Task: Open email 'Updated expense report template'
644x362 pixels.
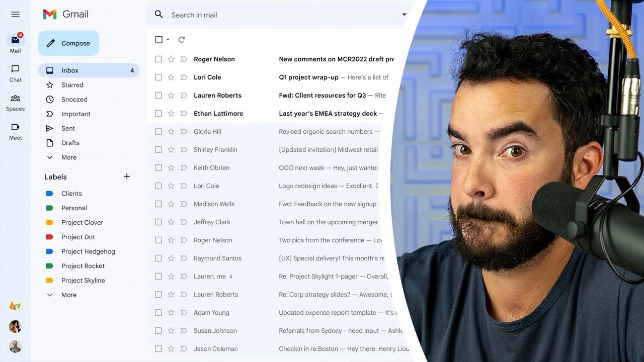Action: [x=328, y=313]
